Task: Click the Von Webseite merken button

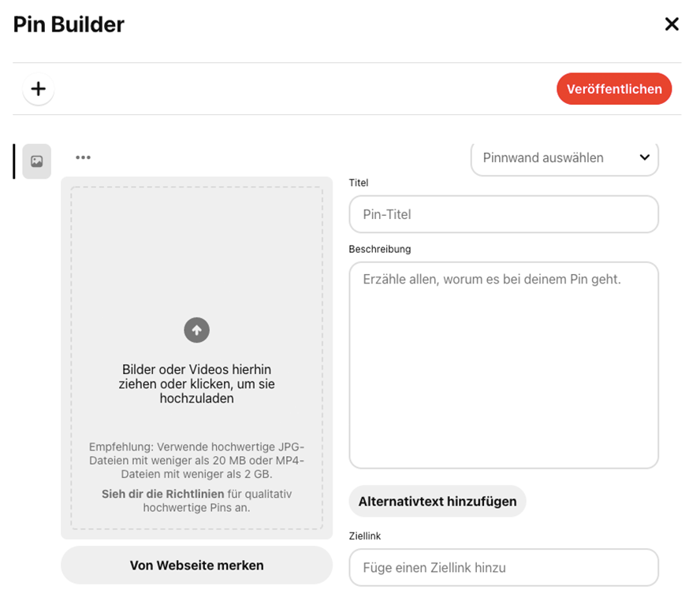Action: click(197, 566)
